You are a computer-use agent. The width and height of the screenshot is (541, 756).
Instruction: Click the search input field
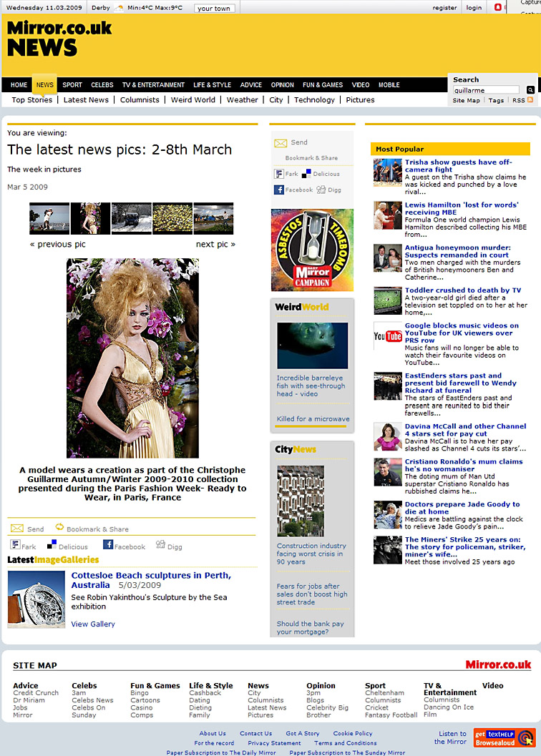pyautogui.click(x=487, y=90)
